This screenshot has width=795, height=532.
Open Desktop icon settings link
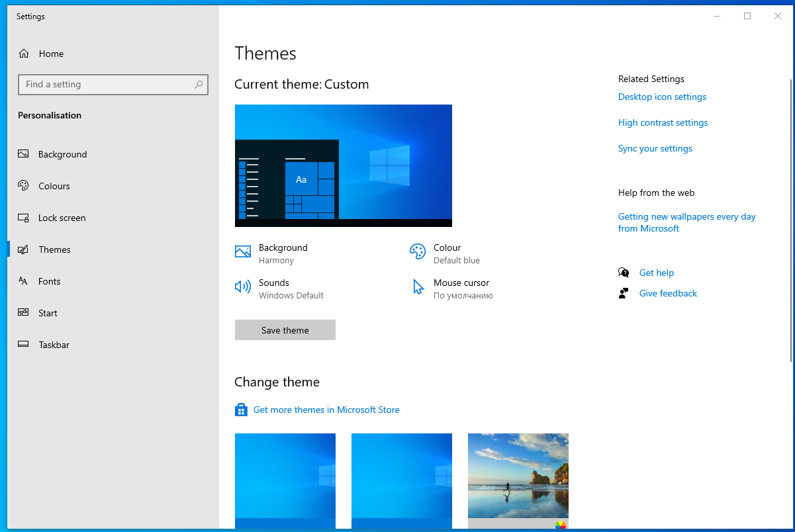point(662,97)
